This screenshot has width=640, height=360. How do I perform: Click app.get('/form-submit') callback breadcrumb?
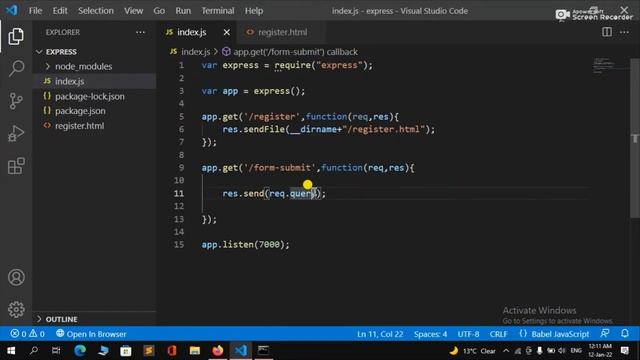296,52
